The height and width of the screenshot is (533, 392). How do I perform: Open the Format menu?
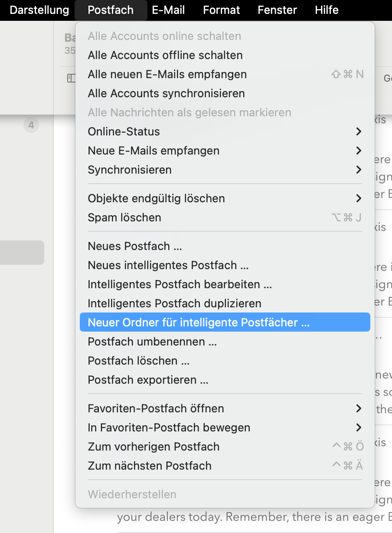pyautogui.click(x=222, y=10)
